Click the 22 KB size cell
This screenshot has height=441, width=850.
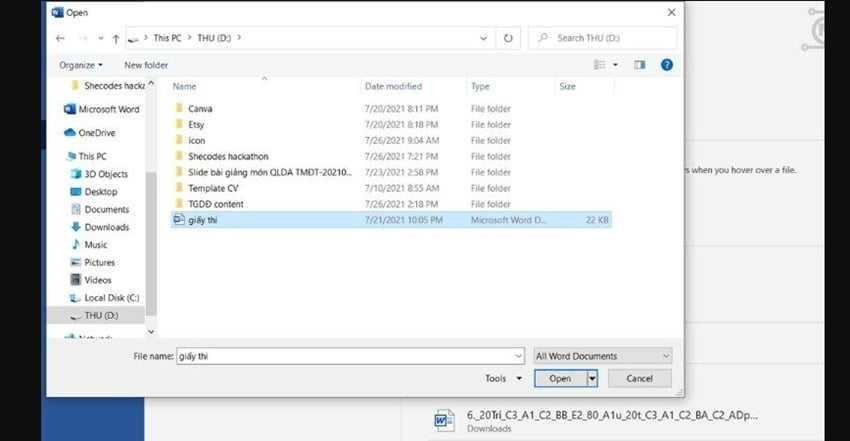[597, 220]
